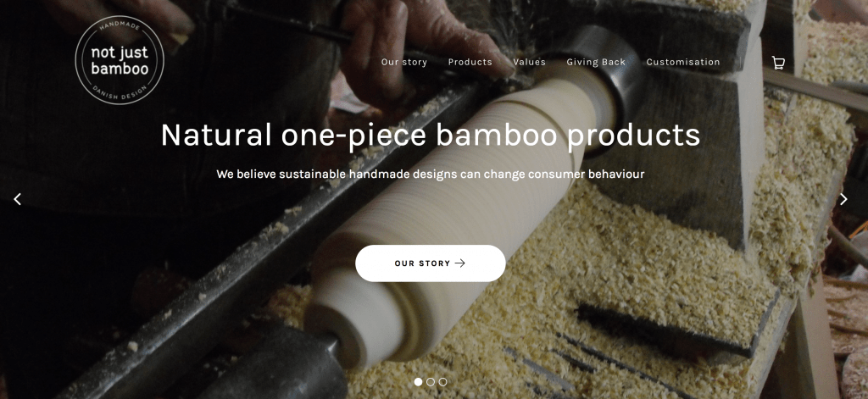
Task: Advance to next slide with right chevron
Action: (x=843, y=199)
